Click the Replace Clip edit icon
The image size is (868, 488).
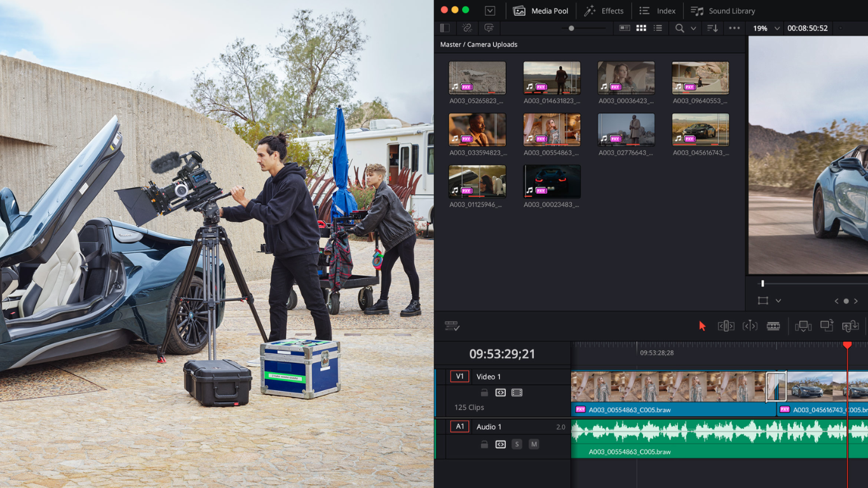pyautogui.click(x=850, y=326)
